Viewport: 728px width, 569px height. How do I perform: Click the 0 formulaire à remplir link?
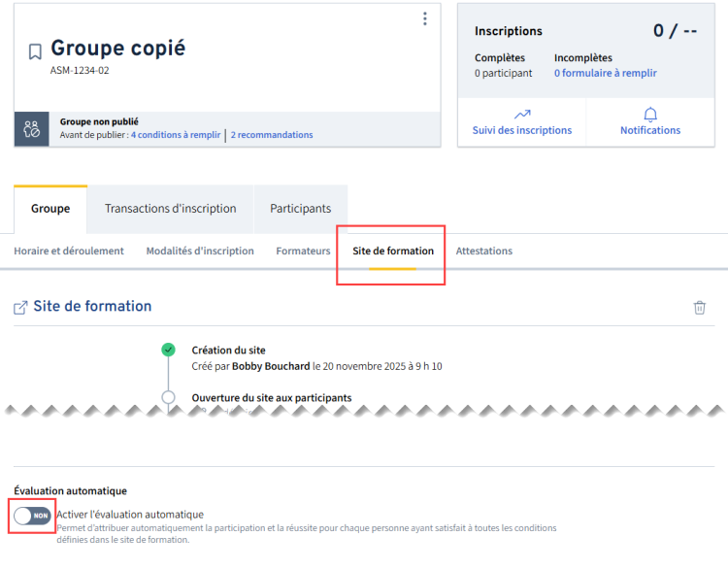(x=606, y=73)
